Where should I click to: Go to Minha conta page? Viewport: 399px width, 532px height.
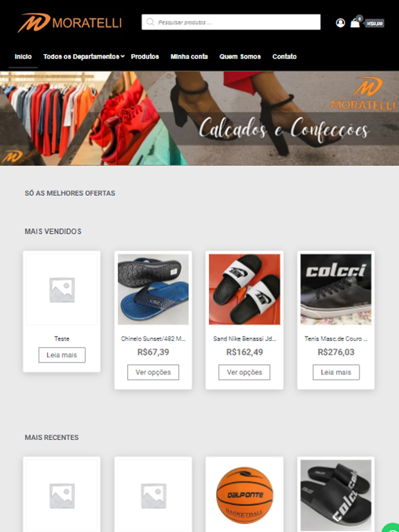[x=189, y=57]
